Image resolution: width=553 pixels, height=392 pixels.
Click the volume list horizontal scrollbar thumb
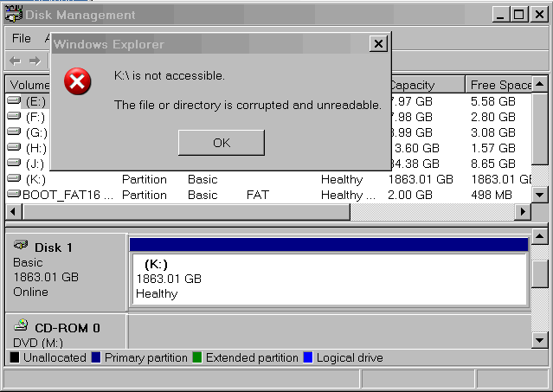click(186, 211)
